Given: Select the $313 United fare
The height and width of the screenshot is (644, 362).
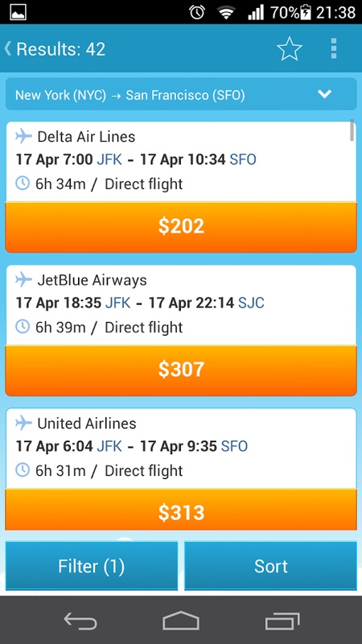Looking at the screenshot, I should pyautogui.click(x=181, y=510).
